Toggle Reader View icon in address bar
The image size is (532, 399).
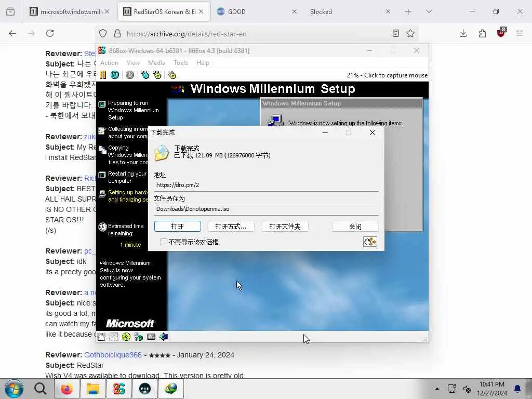point(395,33)
